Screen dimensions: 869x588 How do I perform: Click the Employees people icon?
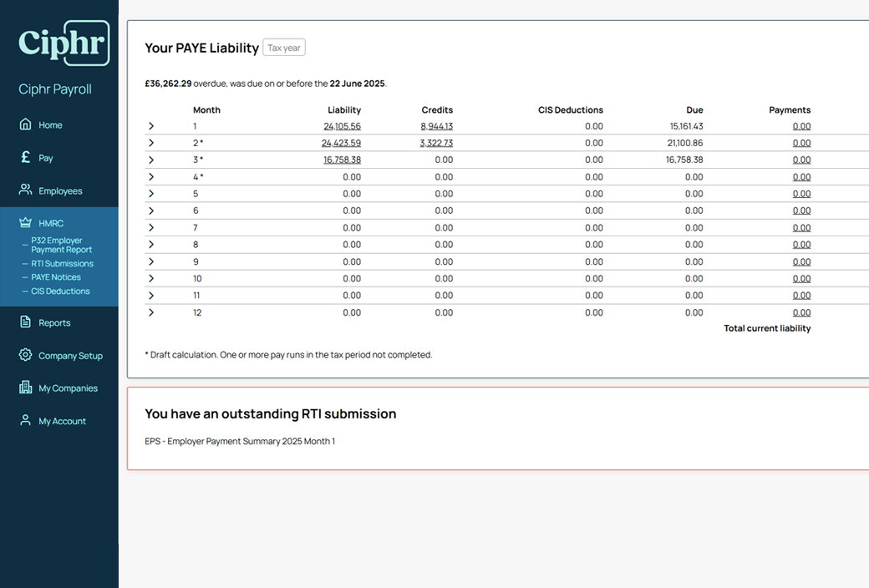[25, 190]
